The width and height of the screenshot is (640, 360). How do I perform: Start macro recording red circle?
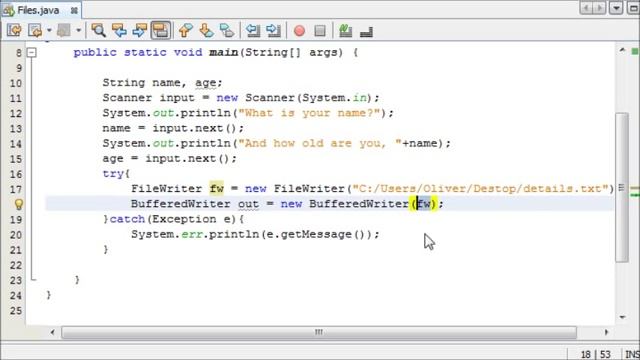click(300, 31)
